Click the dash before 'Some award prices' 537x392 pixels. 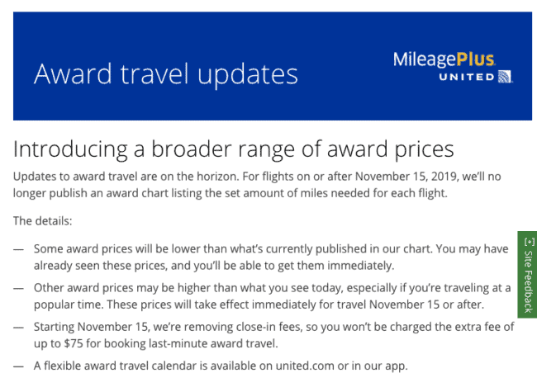click(18, 249)
